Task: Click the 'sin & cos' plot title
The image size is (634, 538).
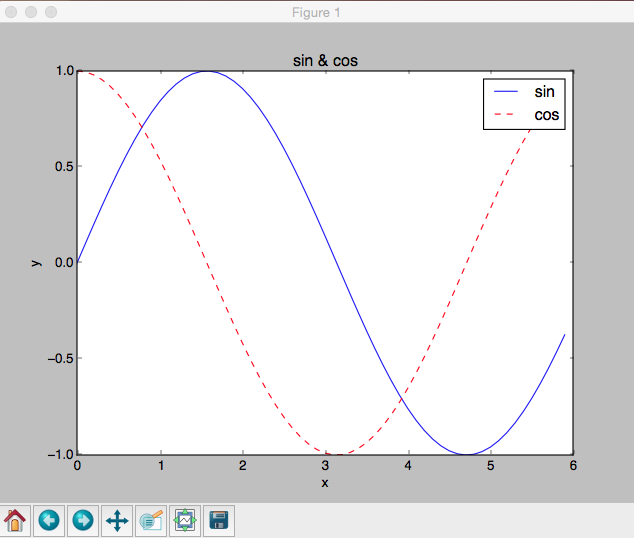Action: tap(325, 61)
